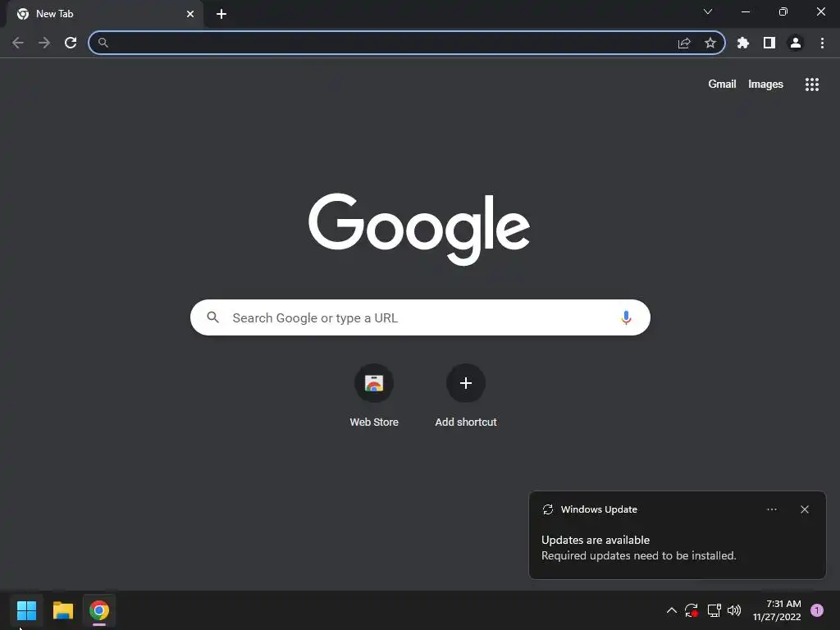
Task: Show hidden system tray icons
Action: [x=671, y=610]
